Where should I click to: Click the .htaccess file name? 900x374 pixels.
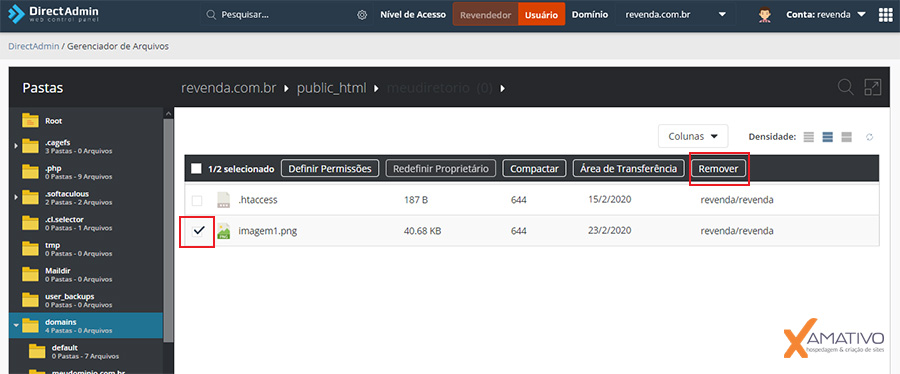point(258,201)
